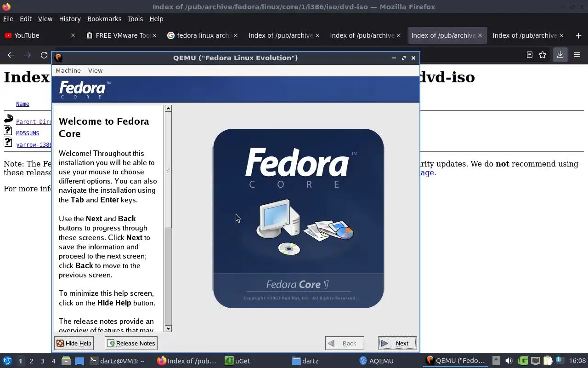Click the Firefox back arrow
The image size is (588, 368).
(x=11, y=55)
